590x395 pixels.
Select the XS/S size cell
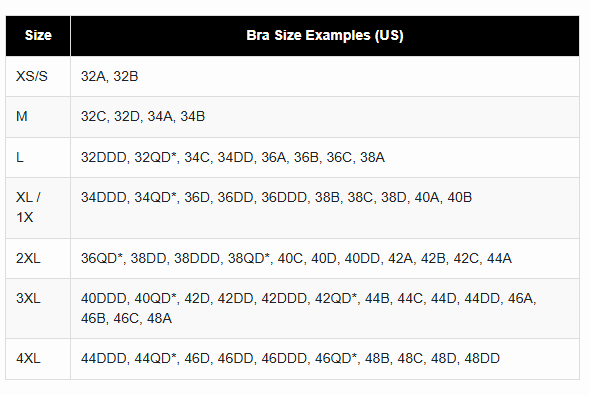point(38,76)
